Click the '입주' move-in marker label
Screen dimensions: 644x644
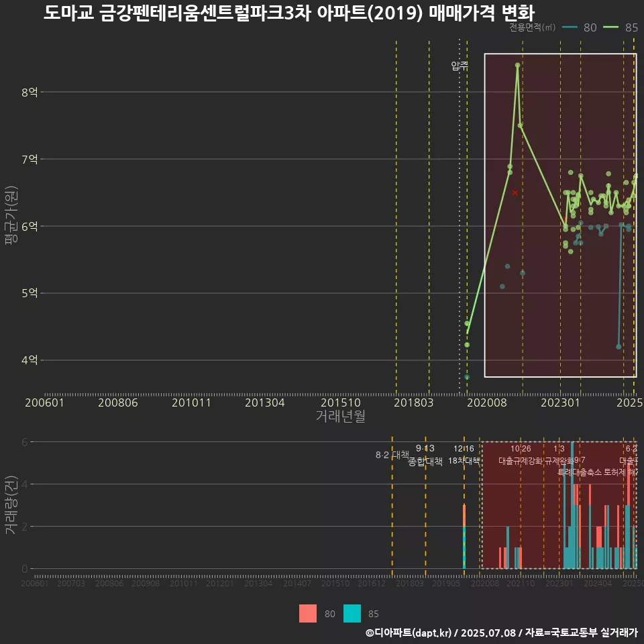pyautogui.click(x=459, y=66)
